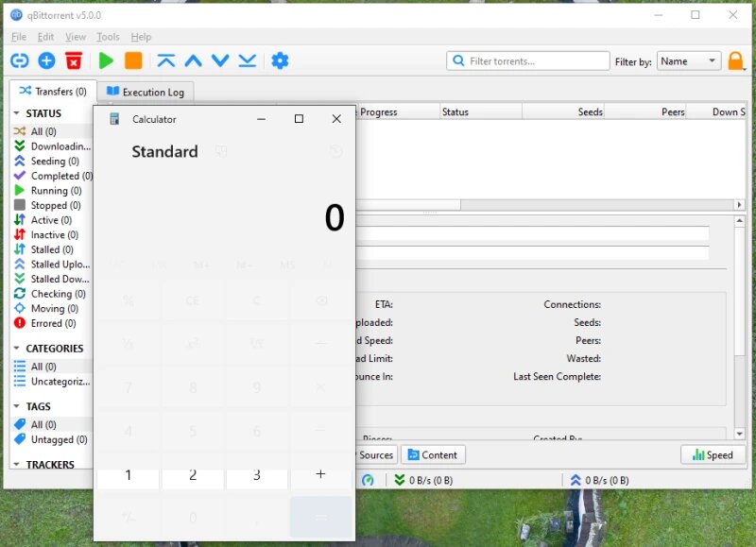
Task: Sort torrent list by Progress column
Action: click(x=398, y=111)
